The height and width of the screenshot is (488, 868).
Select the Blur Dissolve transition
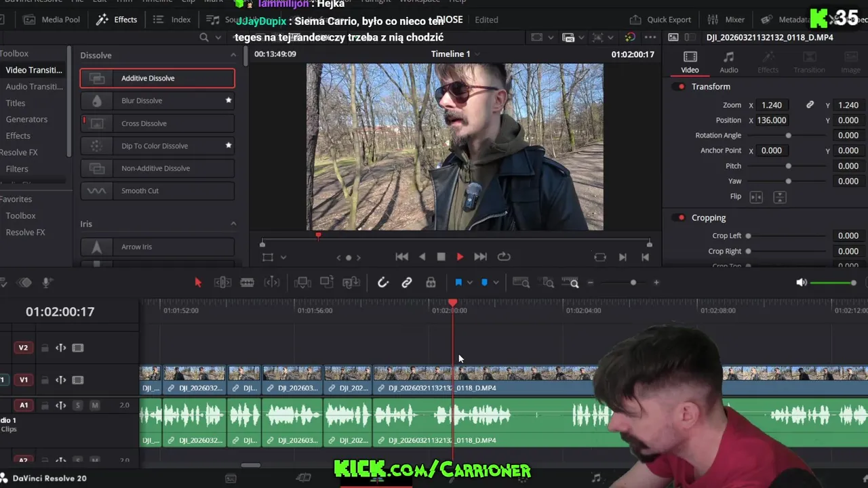coord(157,100)
